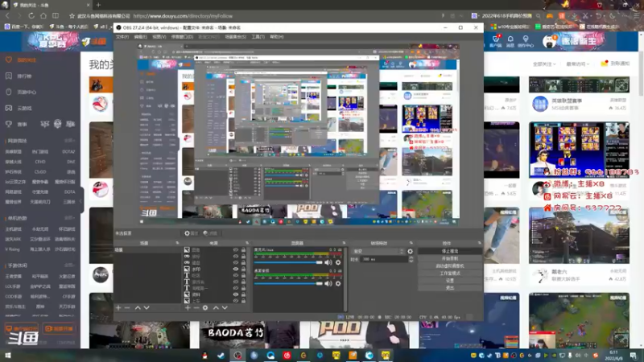The width and height of the screenshot is (644, 362).
Task: Bookmark page with star icon in address bar
Action: click(72, 16)
